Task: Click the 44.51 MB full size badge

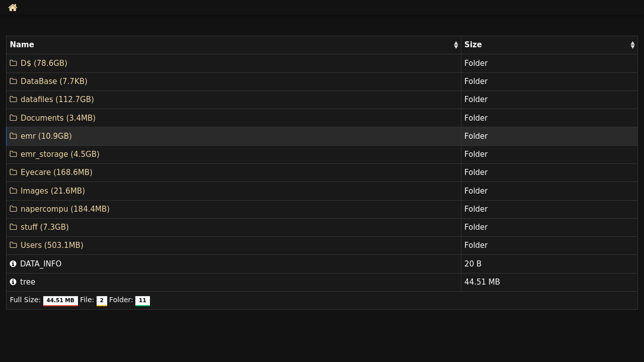Action: click(x=60, y=301)
